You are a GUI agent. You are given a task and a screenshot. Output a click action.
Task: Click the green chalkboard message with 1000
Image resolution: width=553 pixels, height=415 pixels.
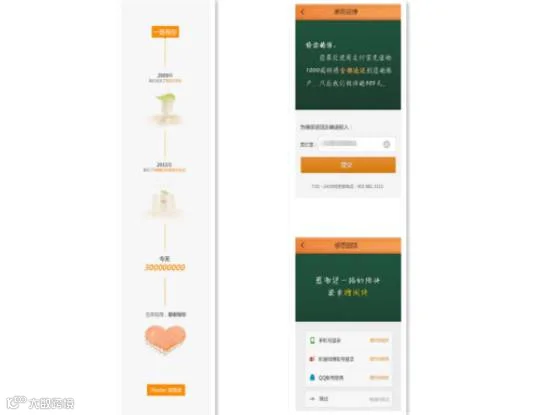coord(348,65)
